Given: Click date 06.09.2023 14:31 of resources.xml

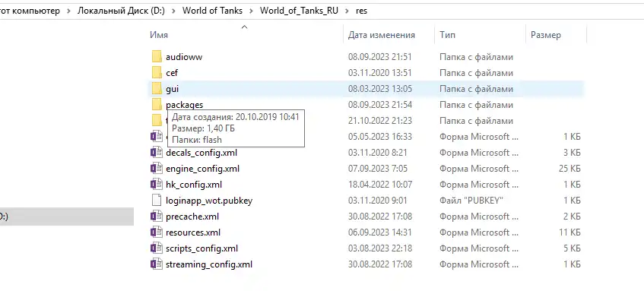Looking at the screenshot, I should point(380,232).
